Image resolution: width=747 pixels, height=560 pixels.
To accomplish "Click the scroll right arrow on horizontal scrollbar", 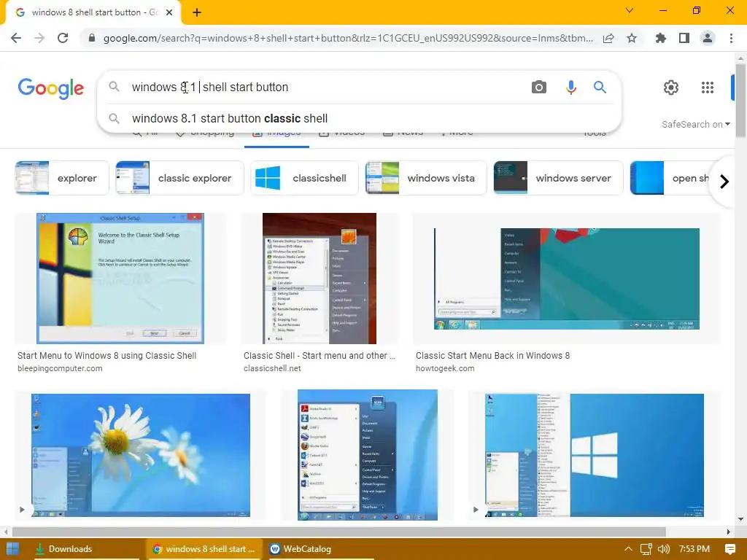I will click(729, 532).
